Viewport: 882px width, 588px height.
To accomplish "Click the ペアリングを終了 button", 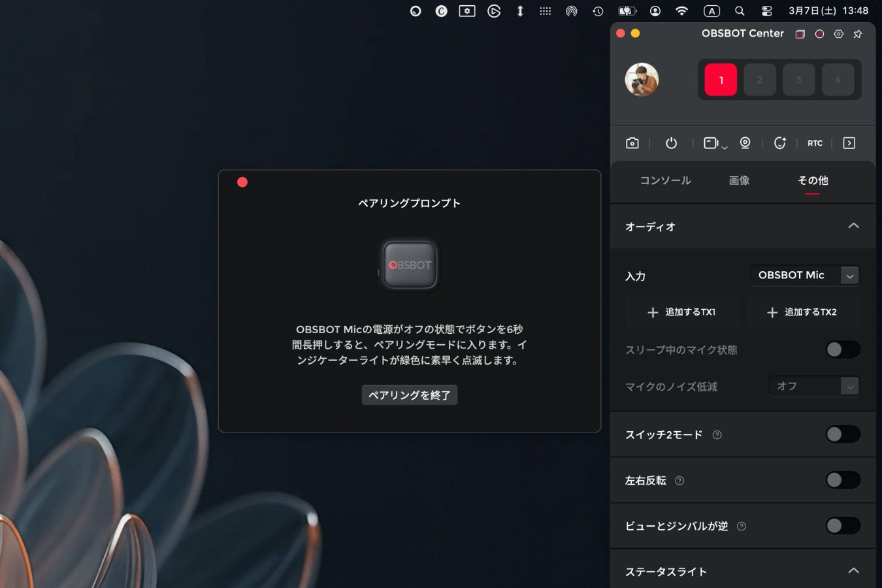I will coord(409,395).
